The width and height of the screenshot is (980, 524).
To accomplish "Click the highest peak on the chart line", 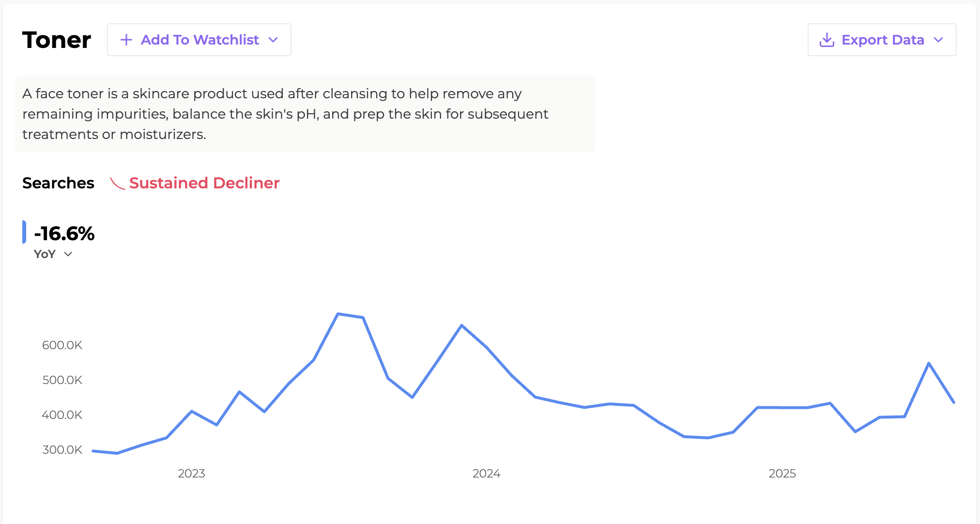I will [x=338, y=314].
